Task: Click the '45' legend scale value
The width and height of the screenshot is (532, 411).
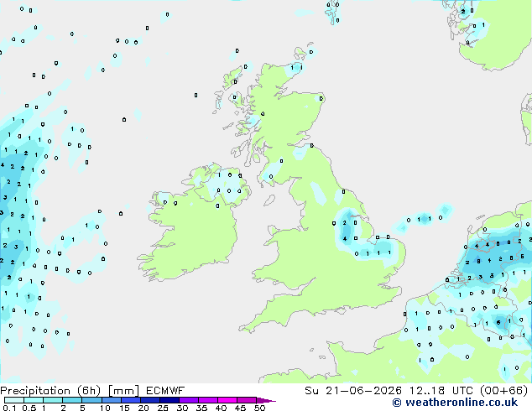Action: [x=240, y=408]
